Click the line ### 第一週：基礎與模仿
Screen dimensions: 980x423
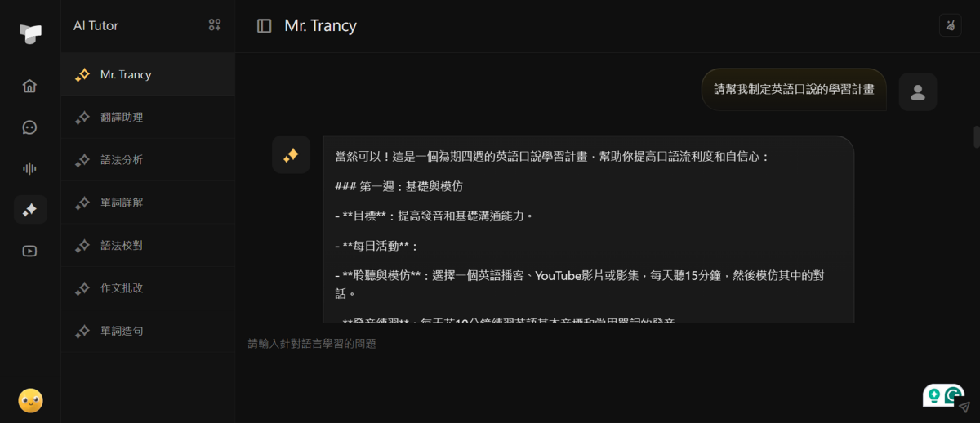coord(399,186)
